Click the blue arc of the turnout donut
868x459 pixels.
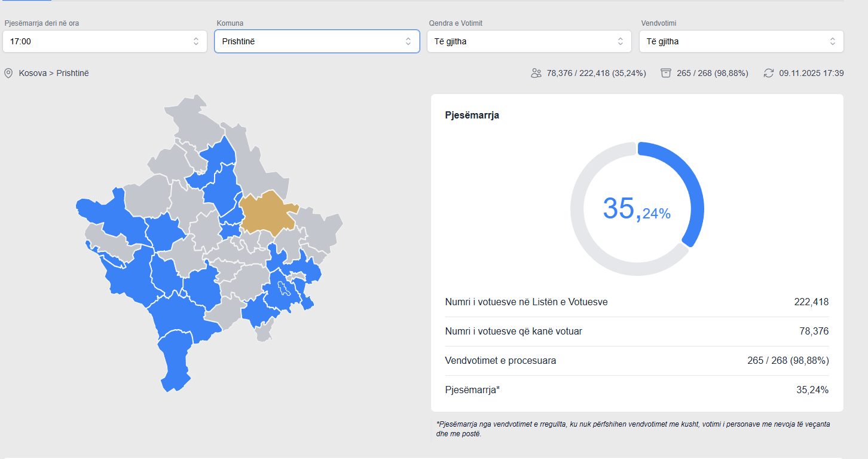(690, 186)
